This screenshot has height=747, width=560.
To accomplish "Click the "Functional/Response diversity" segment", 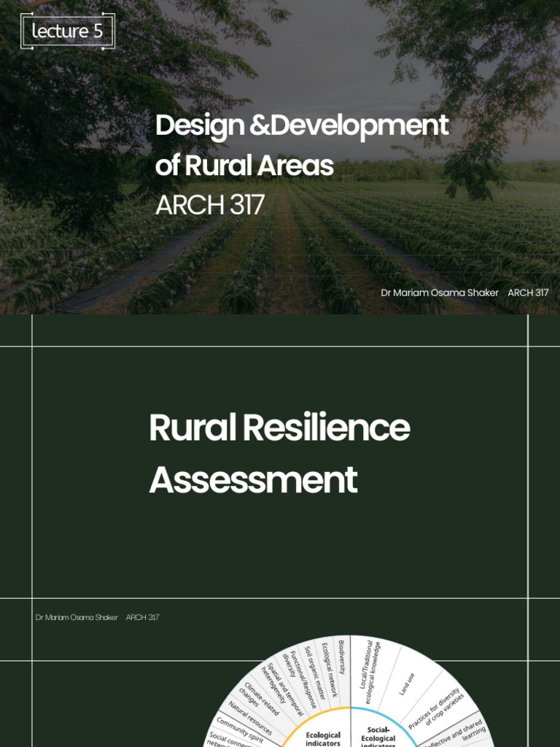I will point(299,681).
